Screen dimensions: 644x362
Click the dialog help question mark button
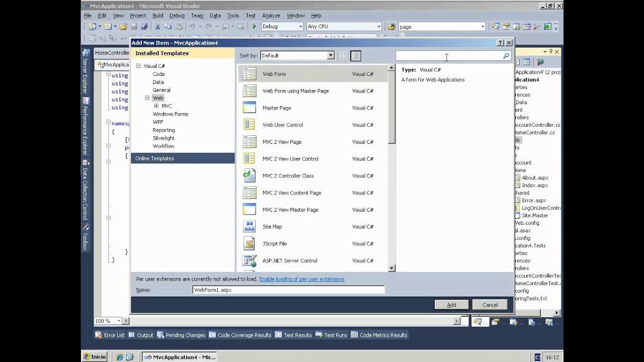pos(501,43)
